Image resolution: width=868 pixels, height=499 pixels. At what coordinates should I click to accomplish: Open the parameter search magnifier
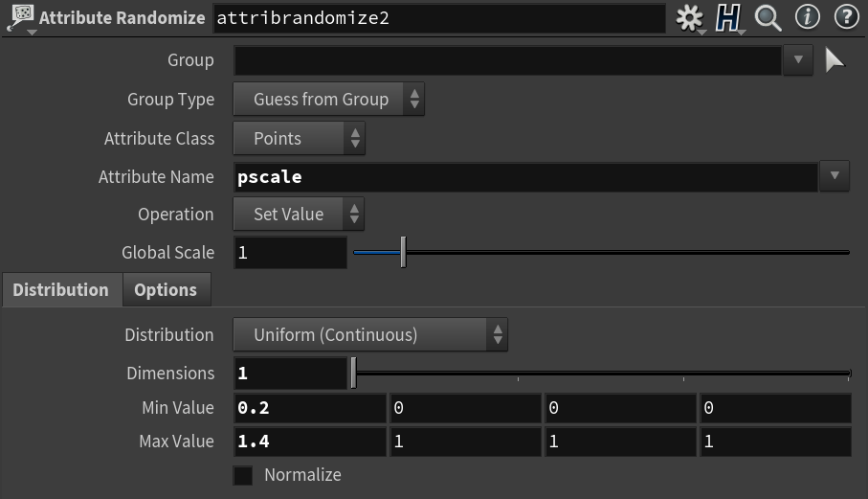tap(768, 18)
